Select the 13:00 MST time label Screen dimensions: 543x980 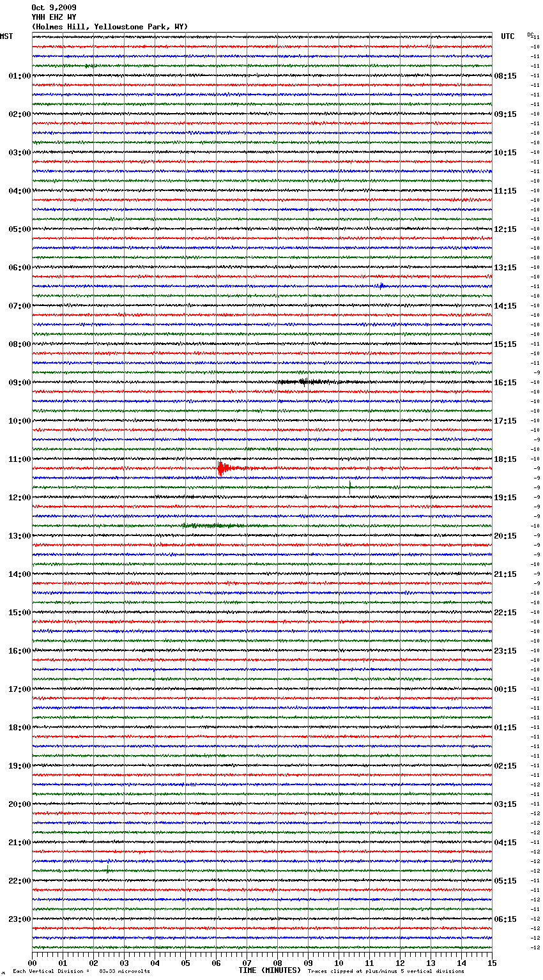[20, 536]
